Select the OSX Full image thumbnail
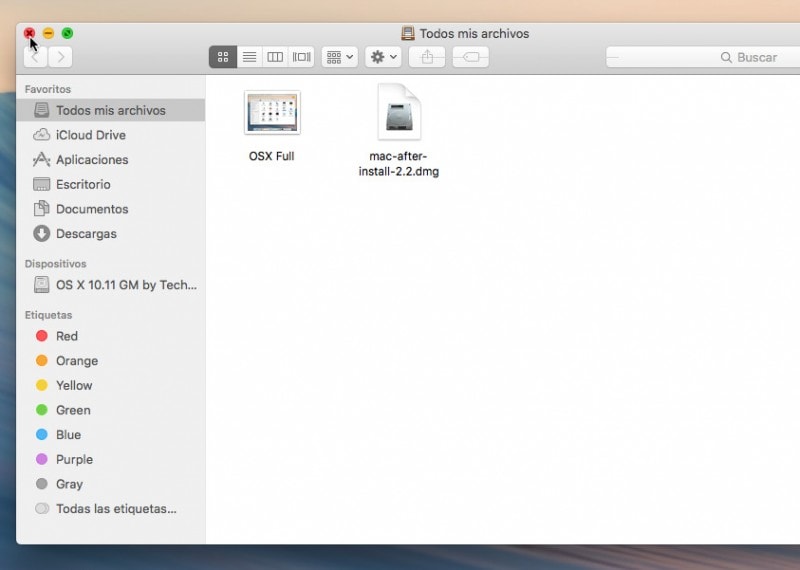 click(x=272, y=113)
